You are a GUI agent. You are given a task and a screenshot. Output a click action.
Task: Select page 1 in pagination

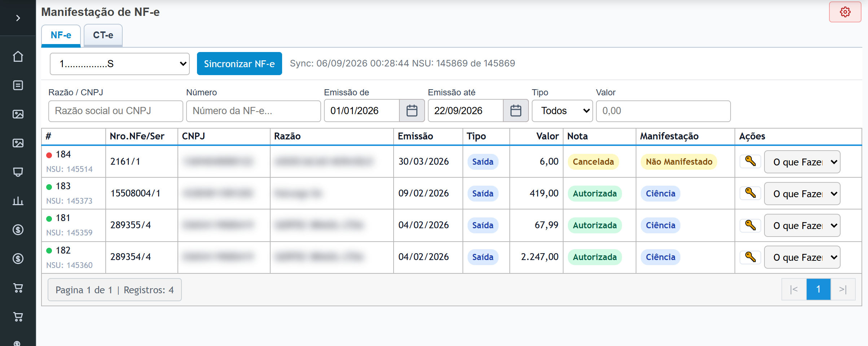point(818,289)
